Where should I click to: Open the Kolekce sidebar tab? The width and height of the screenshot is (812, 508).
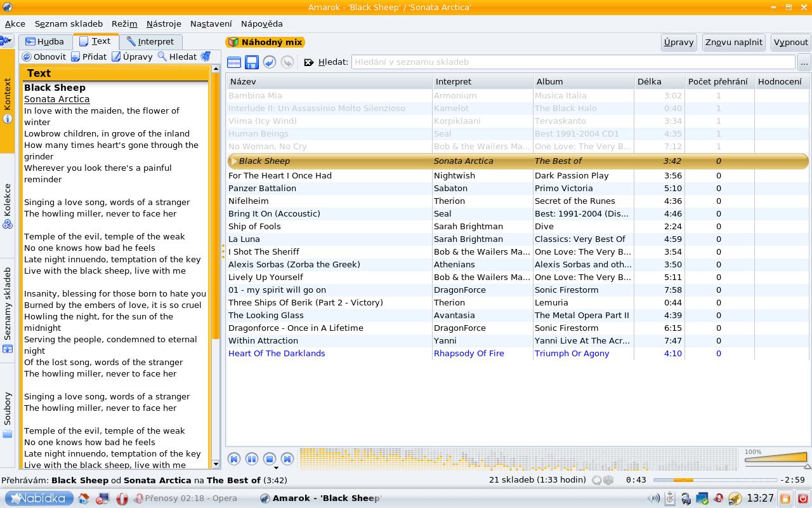tap(7, 206)
